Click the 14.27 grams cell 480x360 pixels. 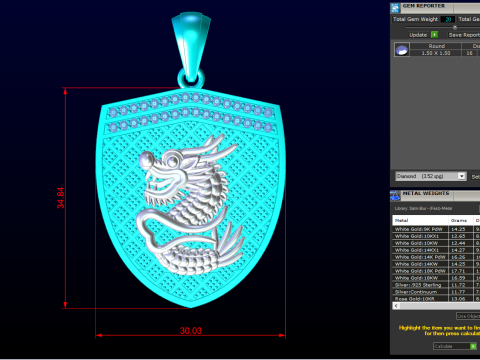pyautogui.click(x=461, y=250)
